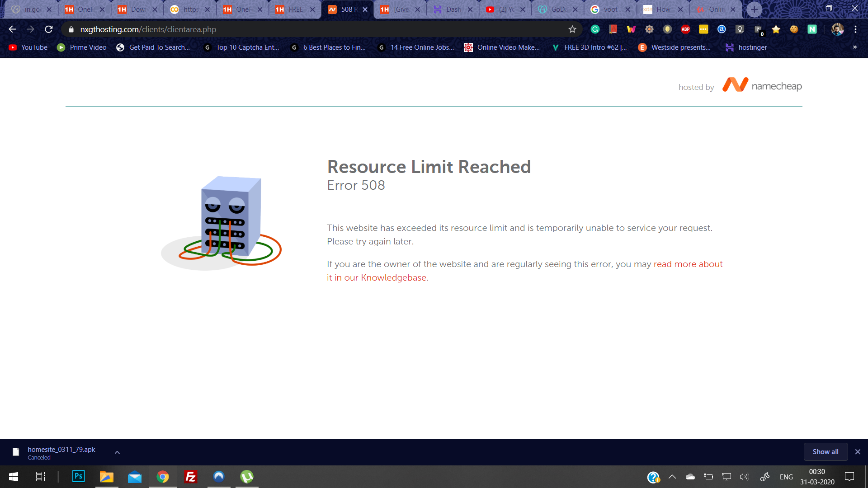Click Show all downloads button

(825, 452)
